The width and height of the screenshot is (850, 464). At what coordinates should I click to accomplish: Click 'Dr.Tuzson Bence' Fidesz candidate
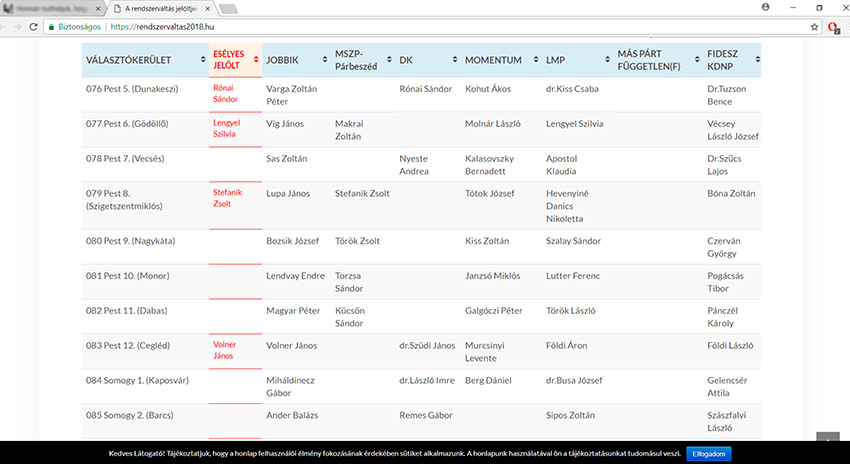pos(726,95)
